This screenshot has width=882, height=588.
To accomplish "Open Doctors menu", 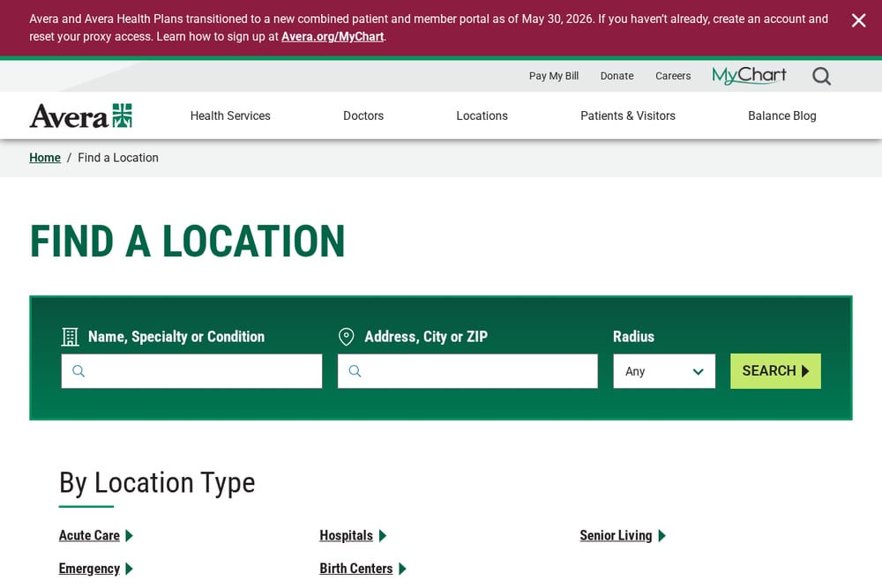I will click(363, 115).
